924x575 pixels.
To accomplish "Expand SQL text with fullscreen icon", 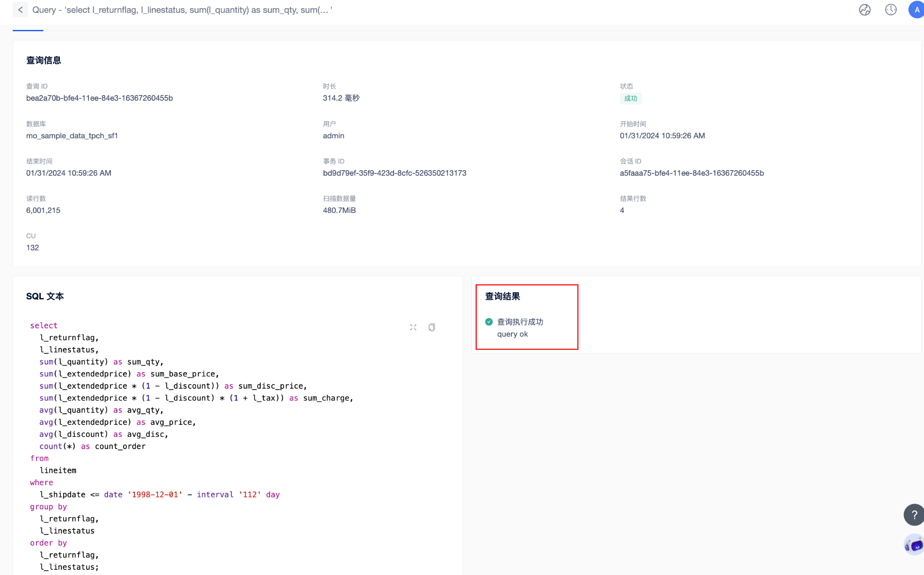I will click(413, 327).
